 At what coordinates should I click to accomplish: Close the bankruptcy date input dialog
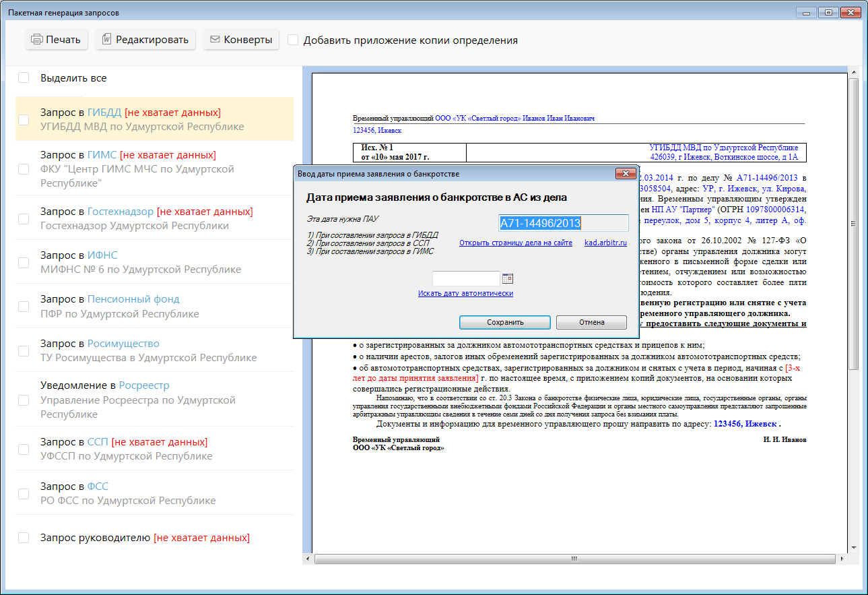tap(626, 174)
